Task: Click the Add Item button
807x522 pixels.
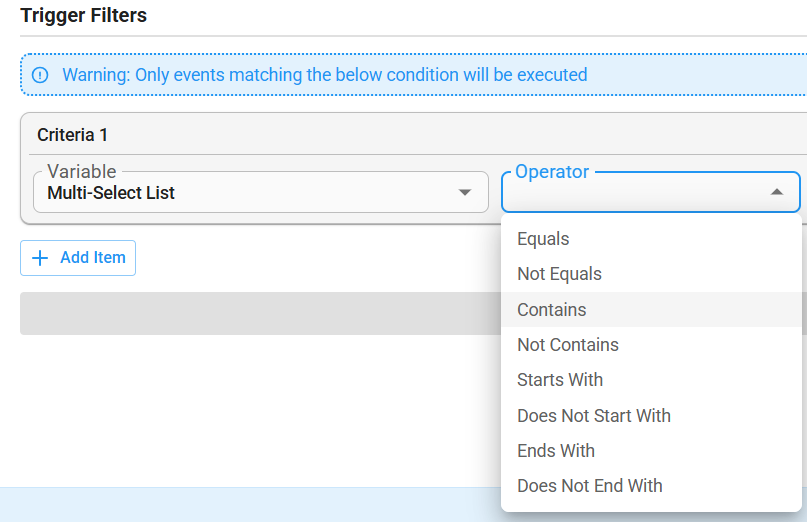Action: pos(78,258)
